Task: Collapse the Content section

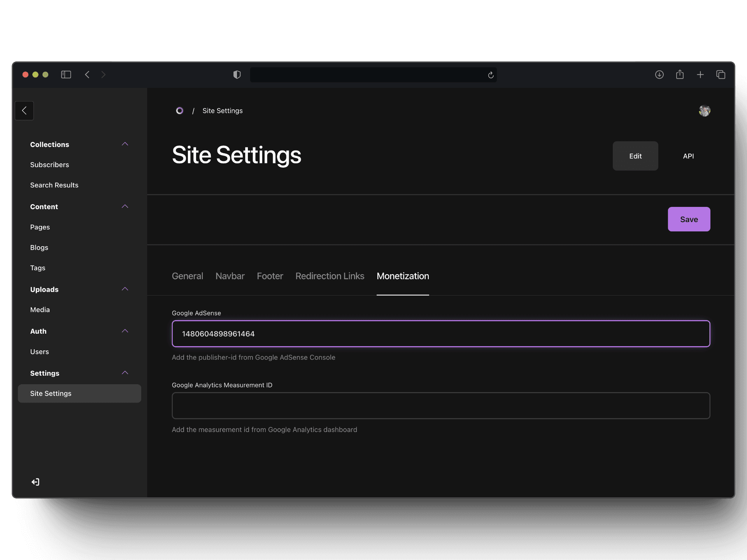Action: click(125, 206)
